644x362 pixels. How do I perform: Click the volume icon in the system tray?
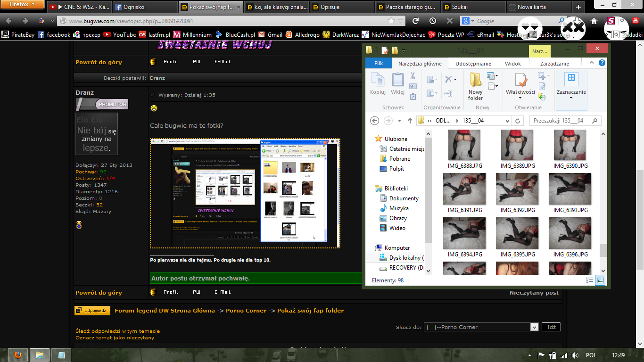575,355
